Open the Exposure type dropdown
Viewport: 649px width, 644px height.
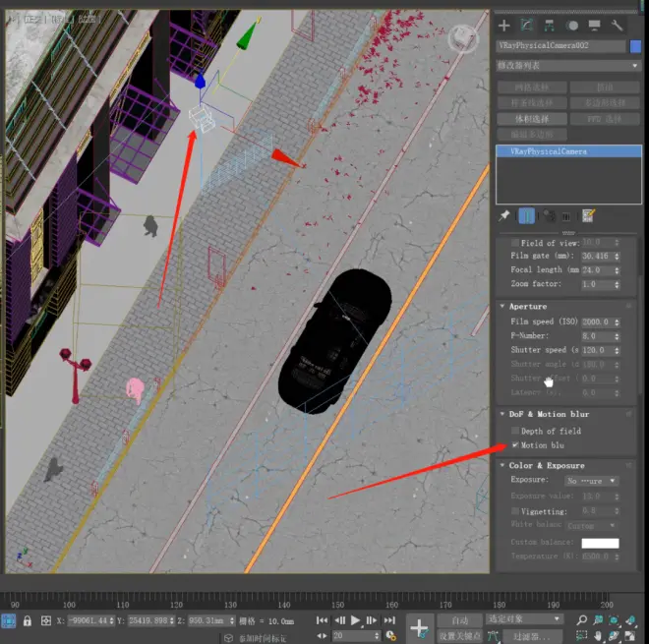click(591, 481)
